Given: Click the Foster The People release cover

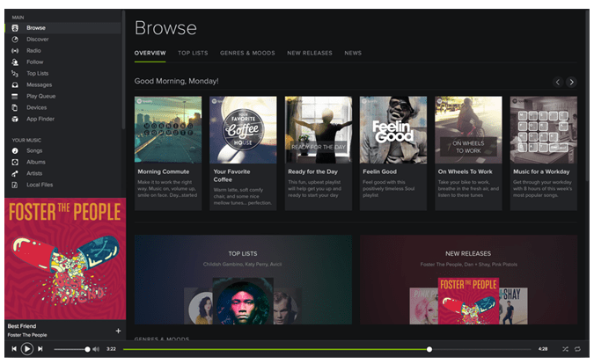Looking at the screenshot, I should tap(469, 301).
